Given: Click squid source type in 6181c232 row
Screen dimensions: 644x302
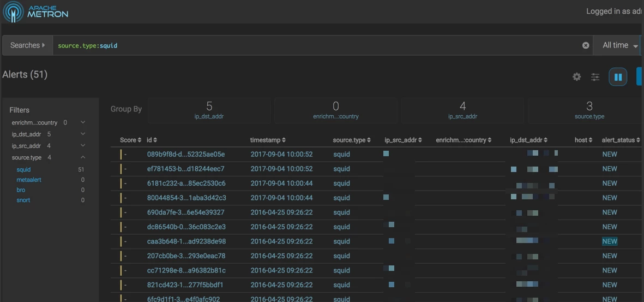Looking at the screenshot, I should [x=342, y=183].
